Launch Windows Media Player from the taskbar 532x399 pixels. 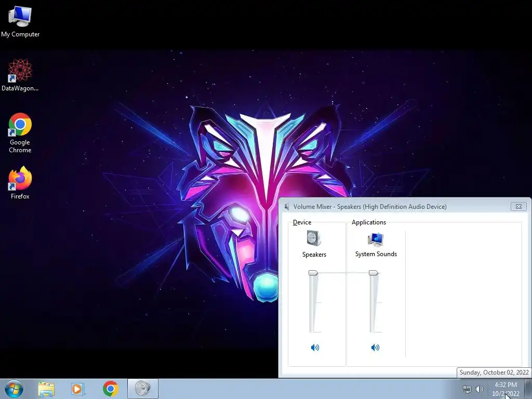(78, 389)
